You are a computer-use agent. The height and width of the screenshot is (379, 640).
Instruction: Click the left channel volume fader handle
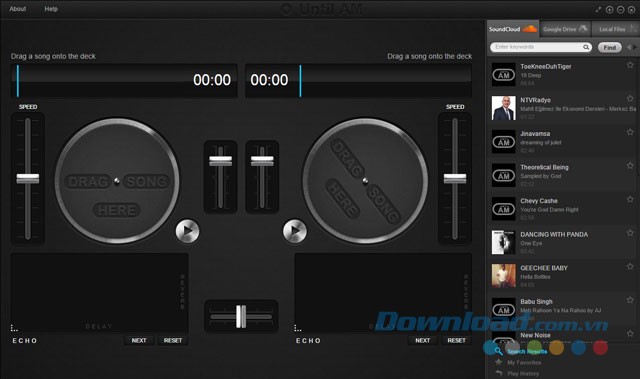tap(220, 161)
